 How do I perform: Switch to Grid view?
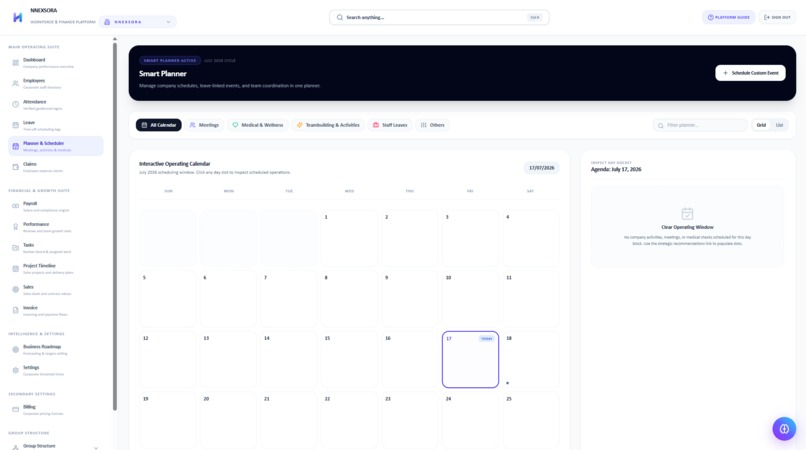point(761,125)
